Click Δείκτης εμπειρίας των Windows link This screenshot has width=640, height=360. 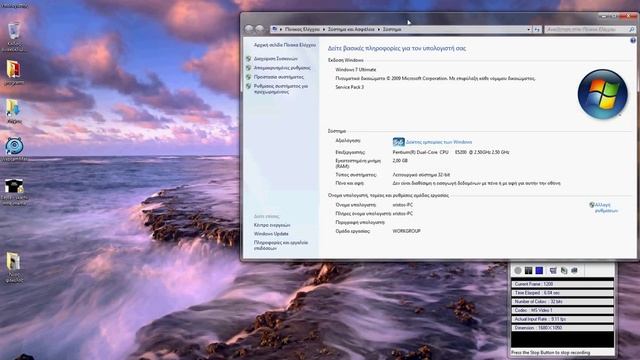click(x=439, y=142)
